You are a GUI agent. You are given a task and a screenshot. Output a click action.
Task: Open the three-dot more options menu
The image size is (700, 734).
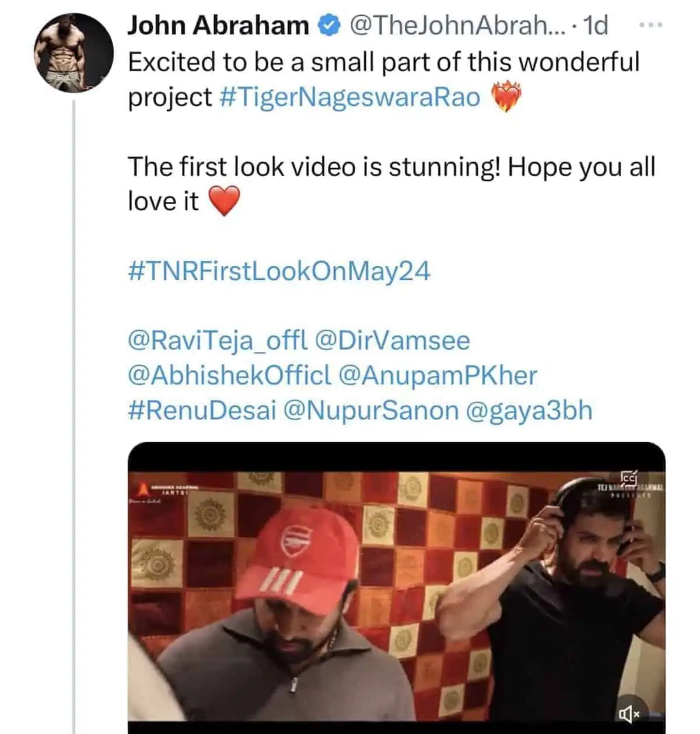(652, 25)
